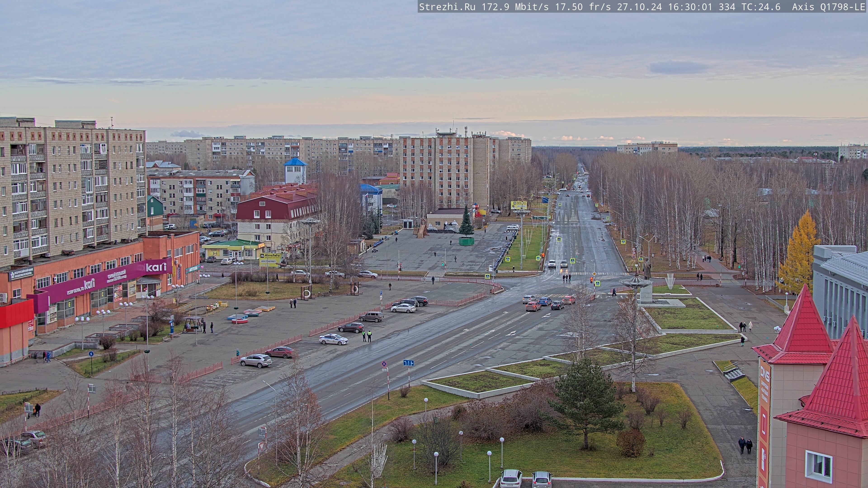The height and width of the screenshot is (488, 868).
Task: Click the date stamp 27.10.24
Action: coord(639,7)
